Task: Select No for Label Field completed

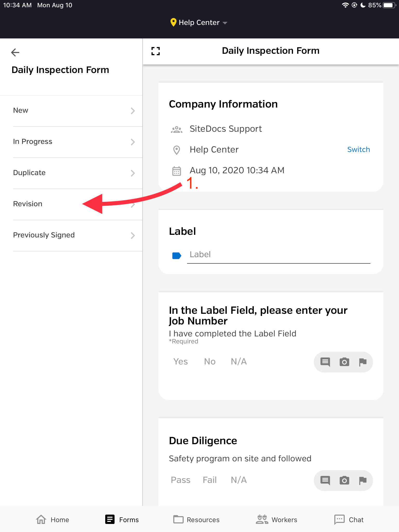Action: 210,362
